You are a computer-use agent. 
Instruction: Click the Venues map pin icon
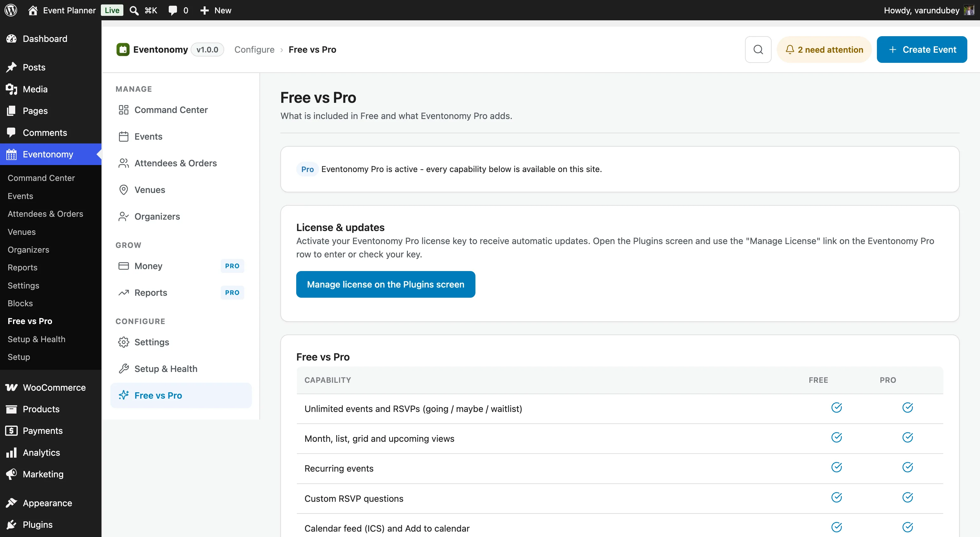tap(123, 190)
